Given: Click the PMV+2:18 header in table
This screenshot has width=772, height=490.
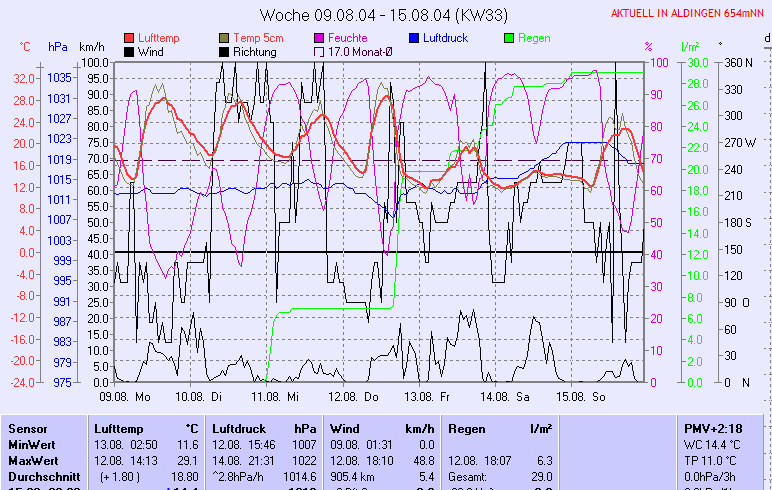Looking at the screenshot, I should coord(711,428).
